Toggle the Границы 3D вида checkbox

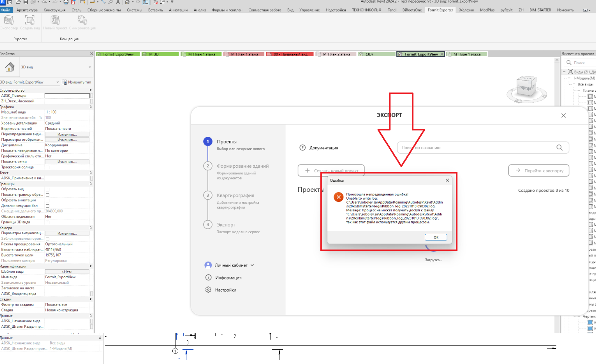pos(47,222)
